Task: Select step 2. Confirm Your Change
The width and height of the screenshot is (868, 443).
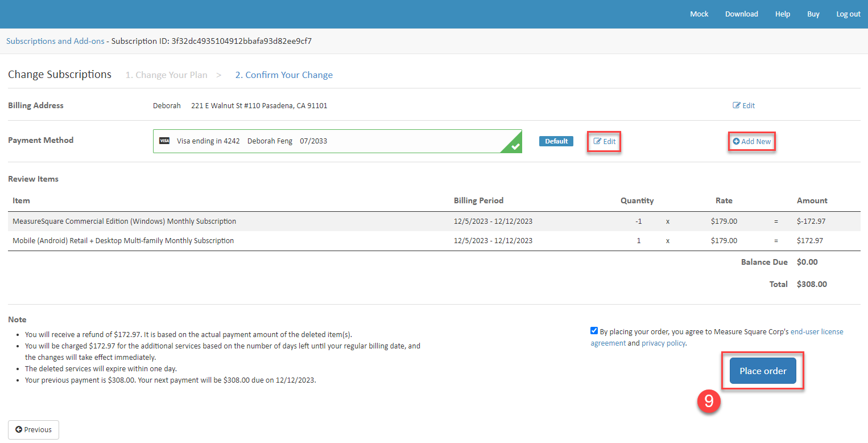Action: coord(284,75)
